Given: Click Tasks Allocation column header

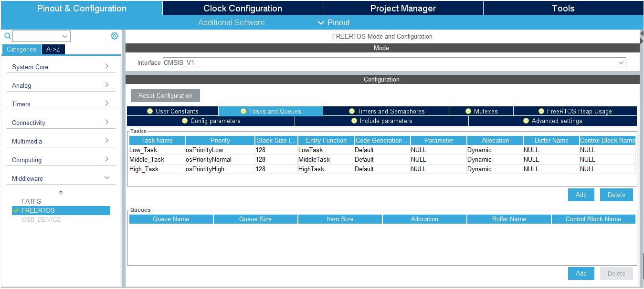Looking at the screenshot, I should (x=495, y=140).
